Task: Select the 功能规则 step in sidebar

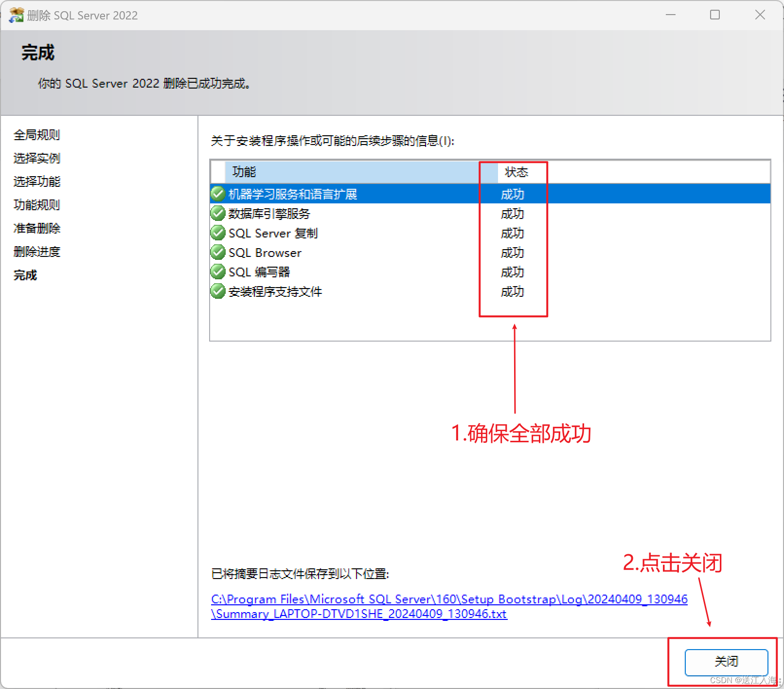Action: (x=37, y=205)
